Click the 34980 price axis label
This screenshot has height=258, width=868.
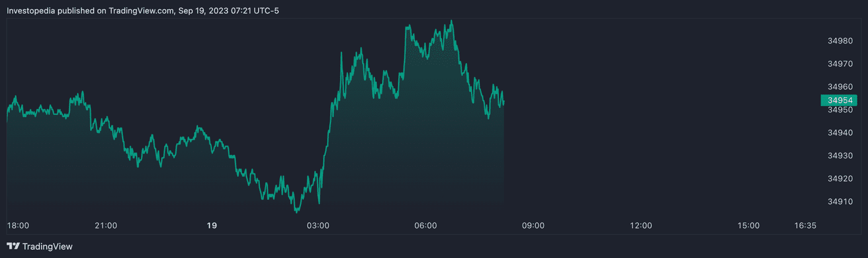click(841, 41)
